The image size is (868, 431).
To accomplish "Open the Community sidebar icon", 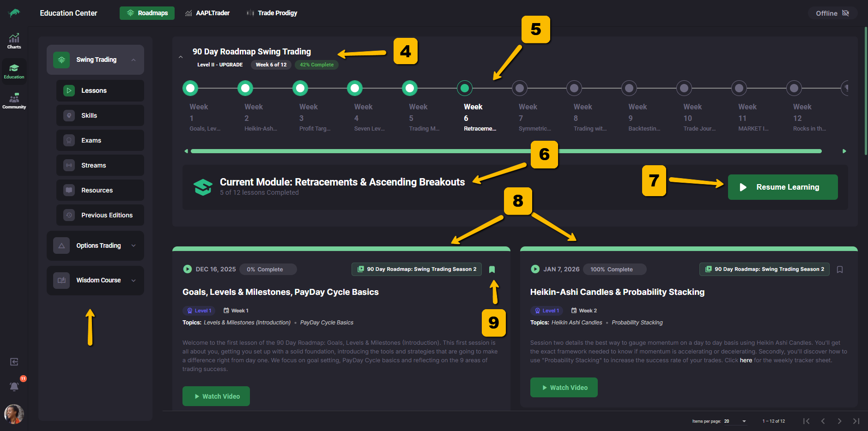I will (x=14, y=101).
